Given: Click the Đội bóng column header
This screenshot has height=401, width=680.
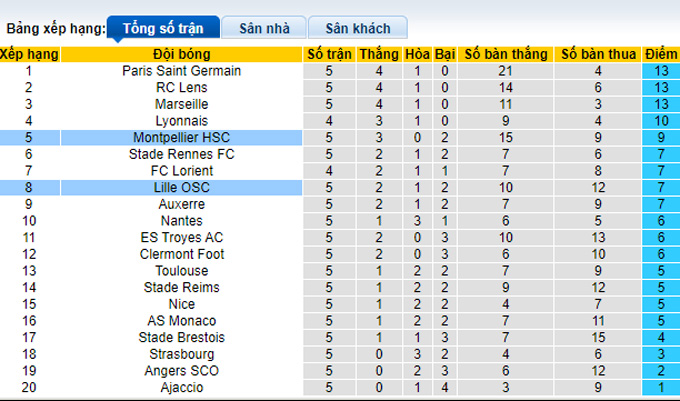Looking at the screenshot, I should (x=182, y=54).
